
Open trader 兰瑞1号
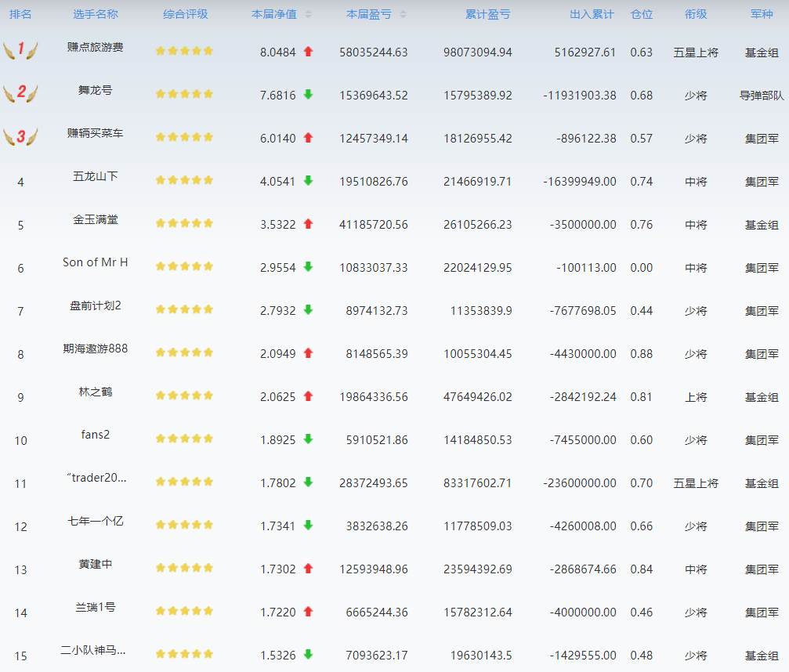coord(95,607)
